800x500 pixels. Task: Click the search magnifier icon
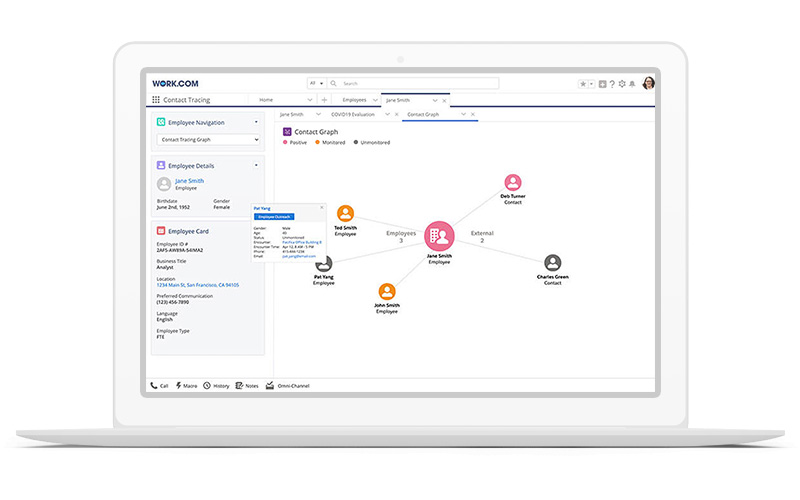(334, 83)
